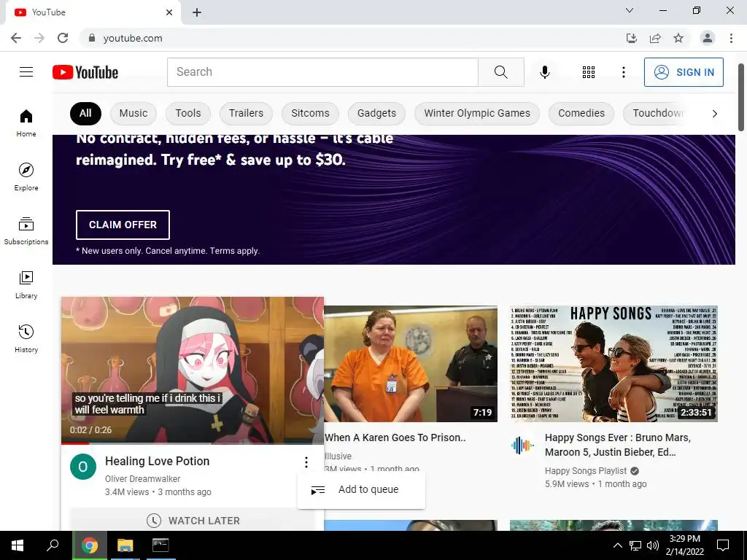Viewport: 747px width, 560px height.
Task: Open Happy Songs Ever video title
Action: pyautogui.click(x=618, y=445)
